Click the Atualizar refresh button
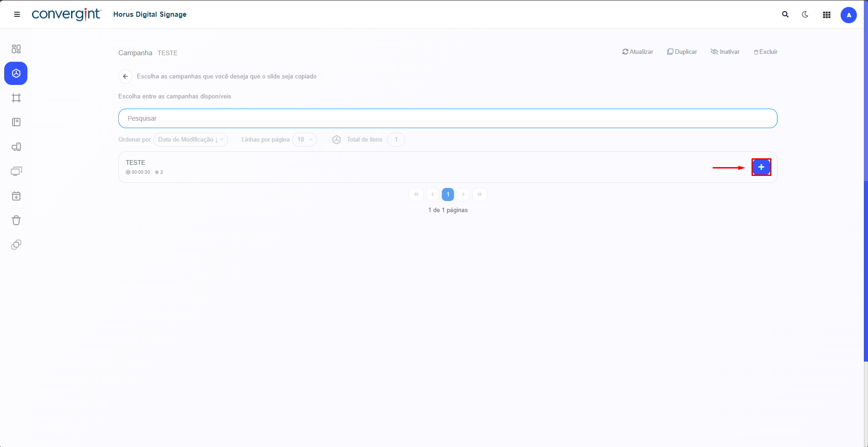The image size is (868, 447). 638,52
